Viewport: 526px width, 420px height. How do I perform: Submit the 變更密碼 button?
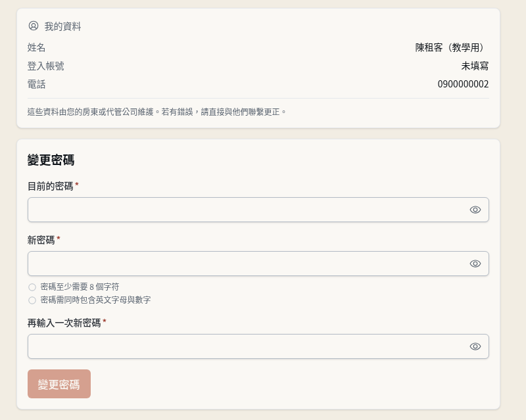pos(59,384)
